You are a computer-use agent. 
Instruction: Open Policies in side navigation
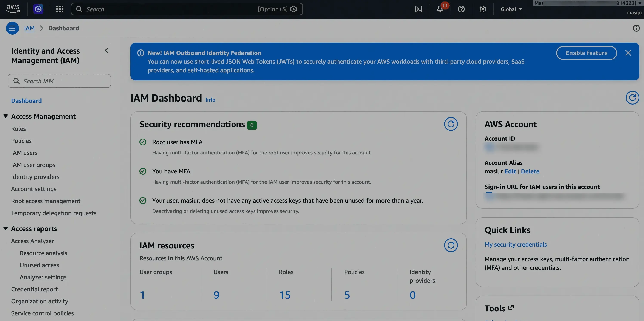(21, 140)
